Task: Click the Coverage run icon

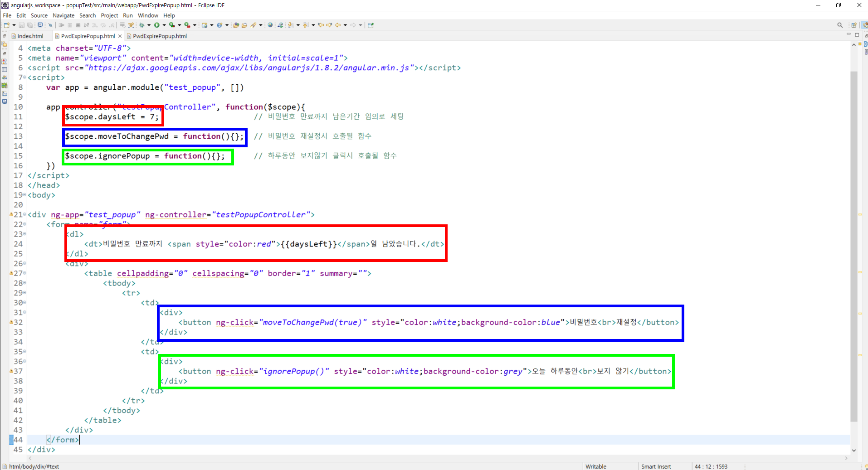Action: click(x=172, y=25)
